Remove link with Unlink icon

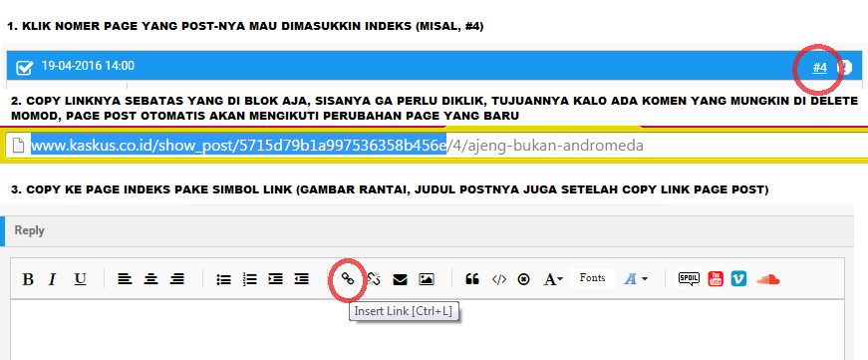374,279
